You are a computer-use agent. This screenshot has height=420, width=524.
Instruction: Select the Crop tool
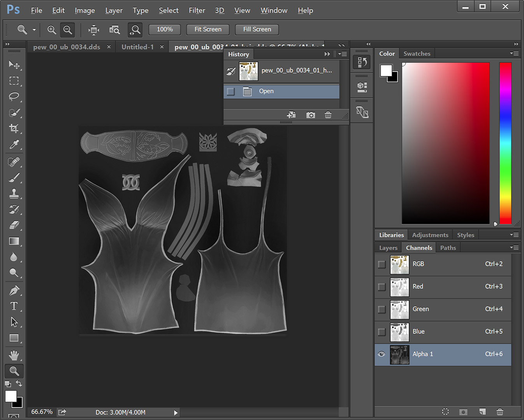[14, 128]
